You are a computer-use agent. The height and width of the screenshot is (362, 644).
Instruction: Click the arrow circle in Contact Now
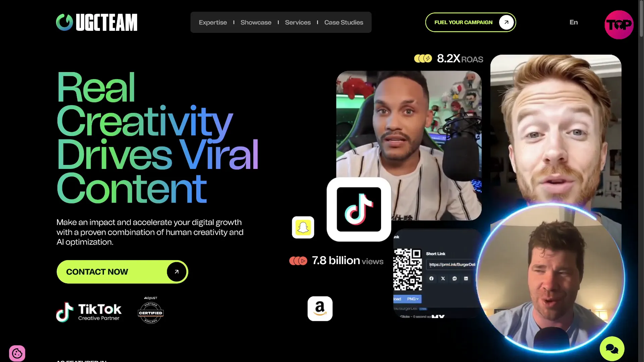(x=176, y=272)
